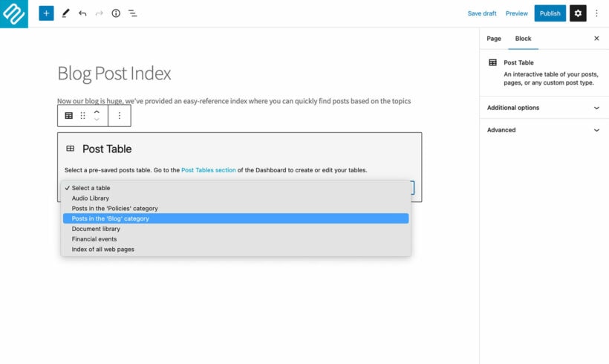Open the three-dot options menu top right
Image resolution: width=609 pixels, height=364 pixels.
click(x=596, y=13)
